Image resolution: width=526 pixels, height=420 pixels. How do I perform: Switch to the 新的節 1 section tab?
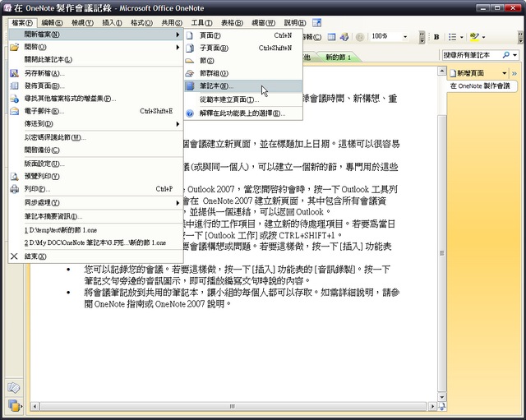[x=338, y=57]
